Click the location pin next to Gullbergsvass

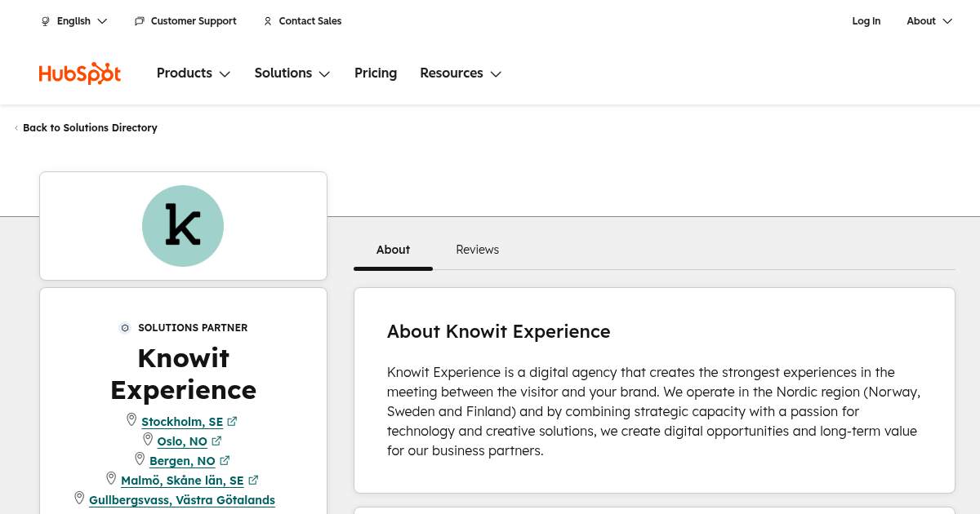pos(79,498)
